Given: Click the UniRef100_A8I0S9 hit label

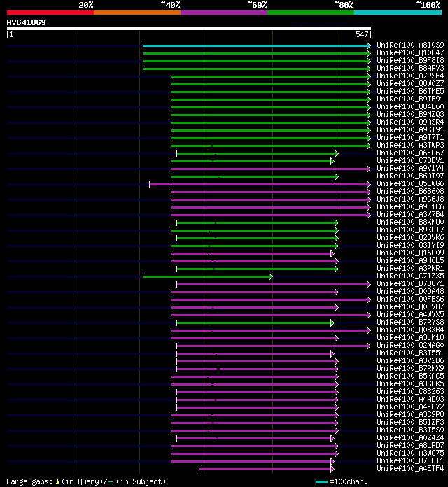Looking at the screenshot, I should pyautogui.click(x=410, y=45).
